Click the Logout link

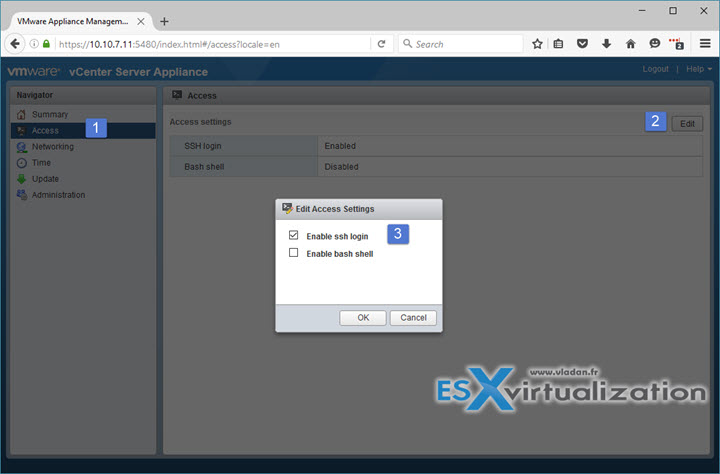coord(655,69)
